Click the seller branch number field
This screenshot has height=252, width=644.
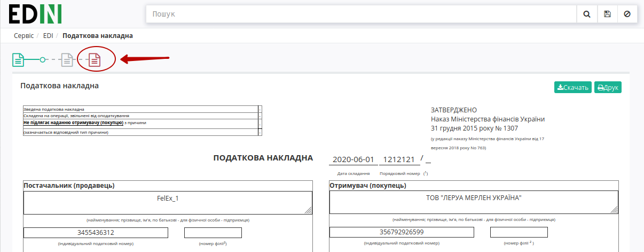click(213, 233)
